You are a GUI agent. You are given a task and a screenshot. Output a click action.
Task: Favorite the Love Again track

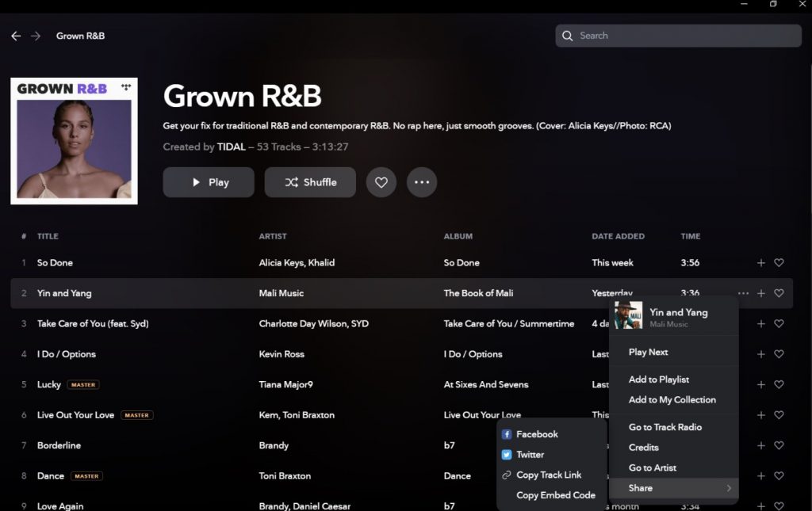coord(779,505)
